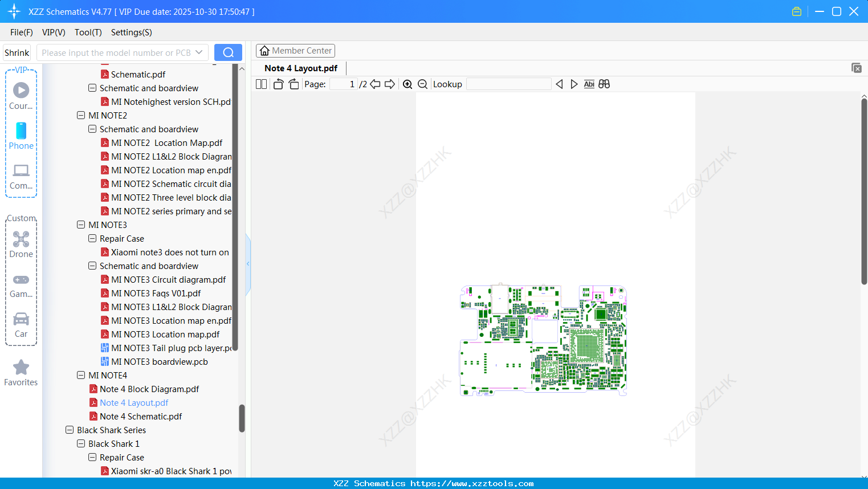Collapse Repair Case under MI NOTE3
This screenshot has width=868, height=489.
(x=92, y=238)
